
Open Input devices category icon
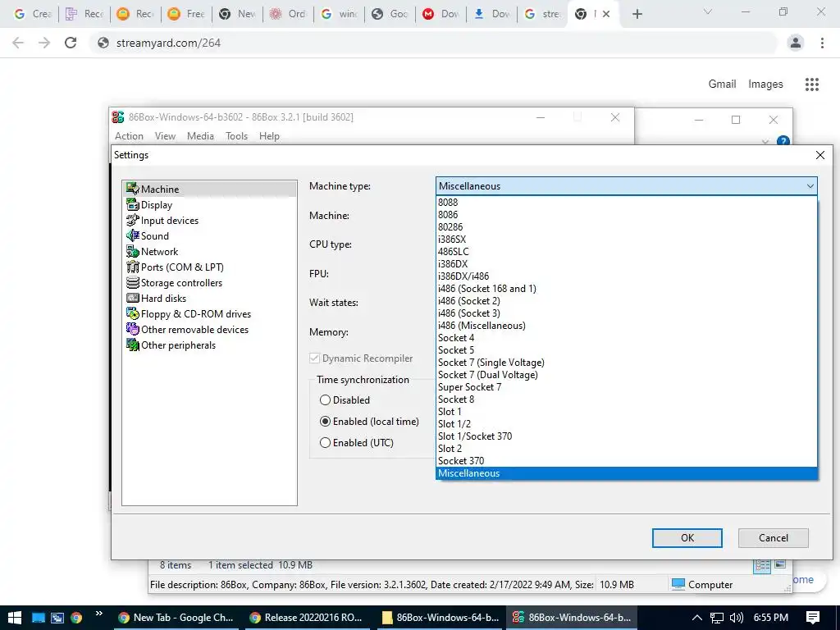pyautogui.click(x=132, y=220)
